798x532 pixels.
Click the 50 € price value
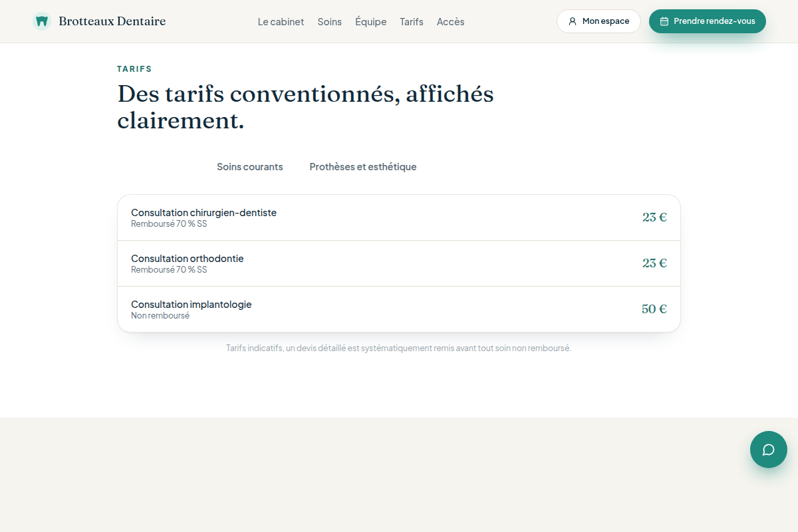[654, 309]
